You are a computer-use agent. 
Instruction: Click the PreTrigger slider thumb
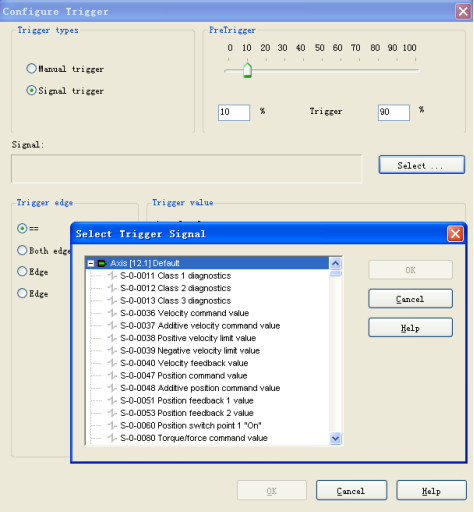(247, 70)
